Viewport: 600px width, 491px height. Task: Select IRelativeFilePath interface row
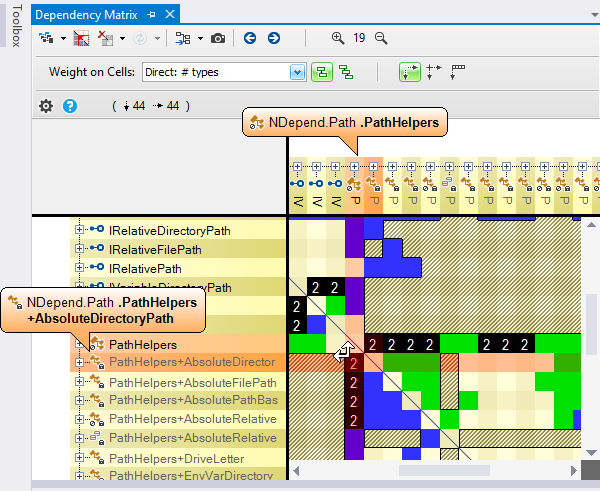pyautogui.click(x=178, y=249)
